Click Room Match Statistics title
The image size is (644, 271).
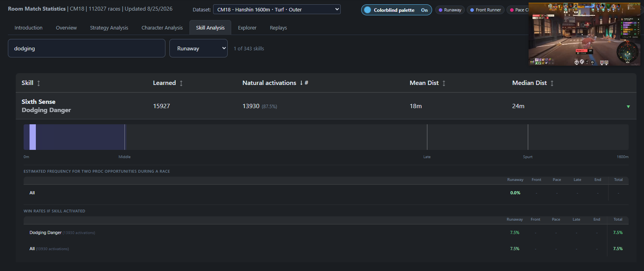tap(37, 9)
